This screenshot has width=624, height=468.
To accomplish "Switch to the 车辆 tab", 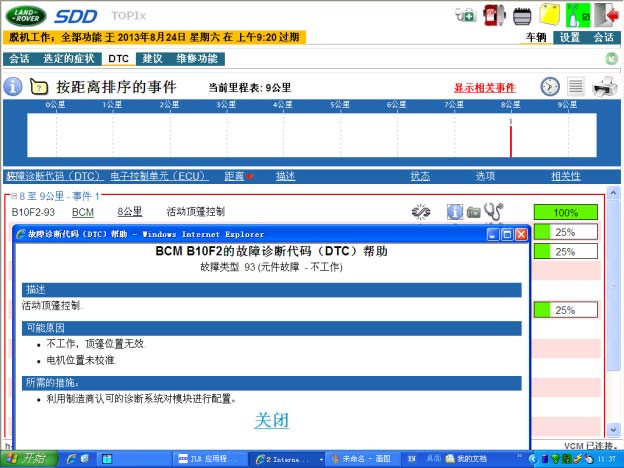I will coord(536,37).
